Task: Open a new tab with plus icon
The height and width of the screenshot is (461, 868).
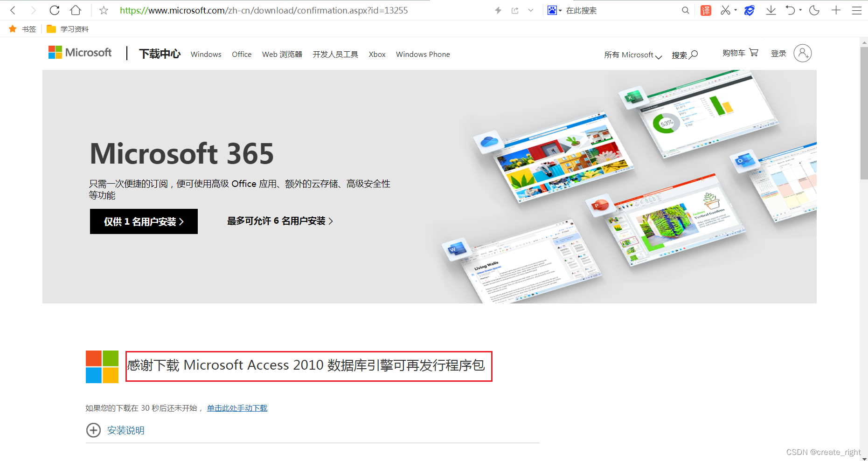Action: pyautogui.click(x=836, y=10)
